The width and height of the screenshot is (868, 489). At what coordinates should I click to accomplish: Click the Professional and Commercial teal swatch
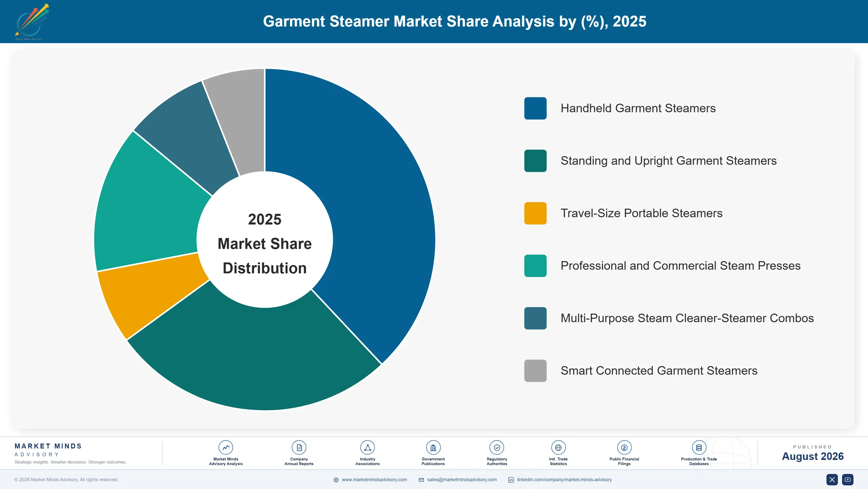[535, 266]
